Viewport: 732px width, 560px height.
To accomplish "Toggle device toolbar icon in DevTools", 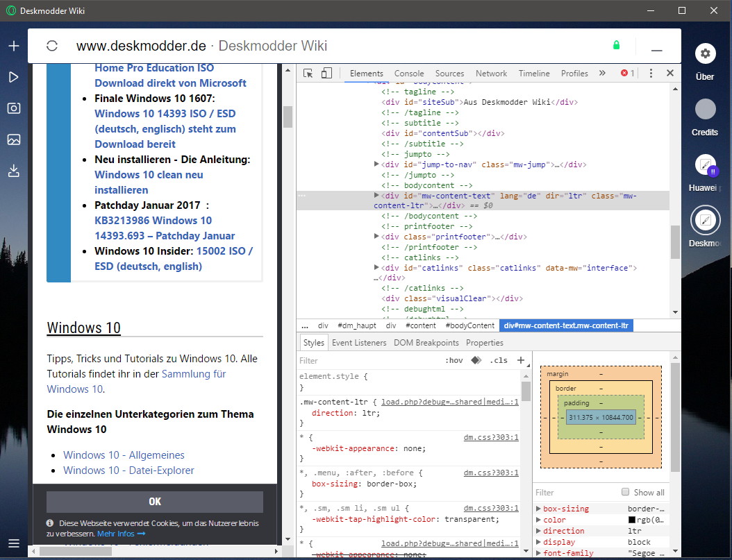I will point(327,73).
